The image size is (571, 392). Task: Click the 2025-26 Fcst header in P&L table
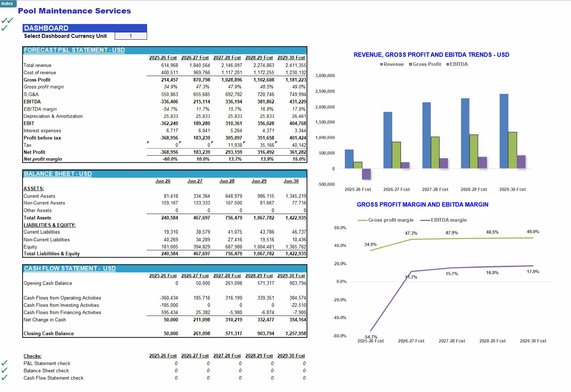163,58
